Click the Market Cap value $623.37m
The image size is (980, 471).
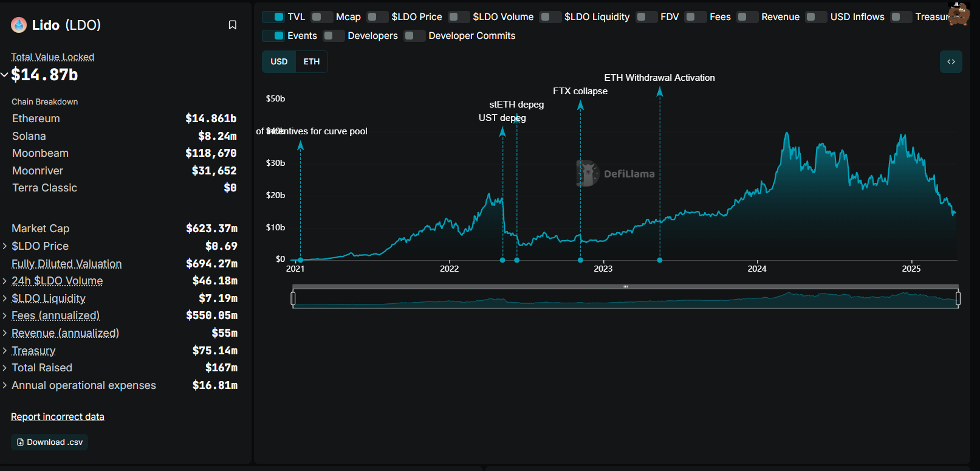(211, 229)
